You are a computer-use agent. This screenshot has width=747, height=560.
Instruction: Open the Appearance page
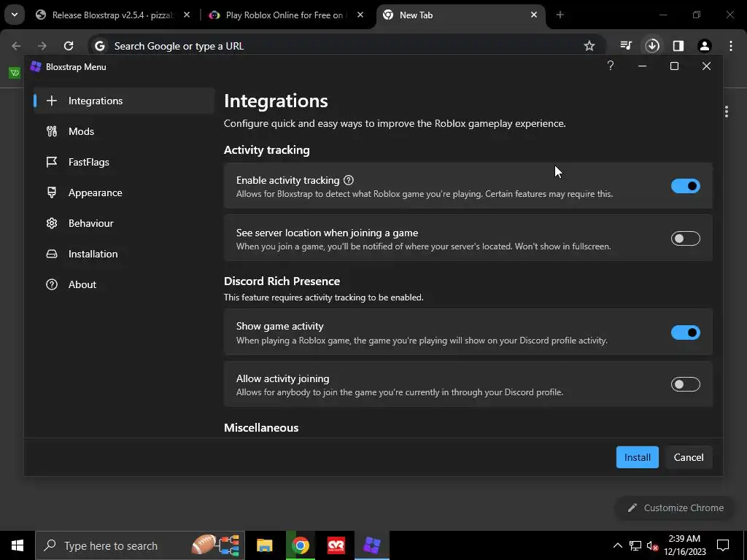124,192
